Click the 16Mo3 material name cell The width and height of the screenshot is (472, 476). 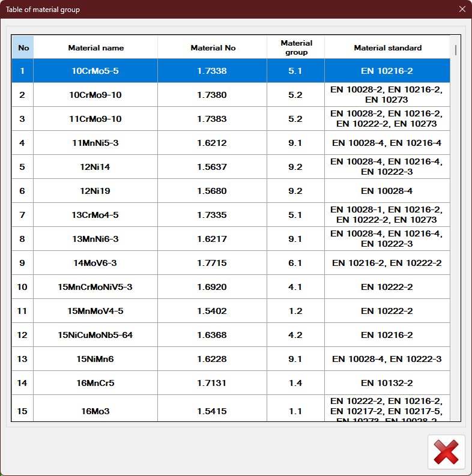pyautogui.click(x=95, y=411)
